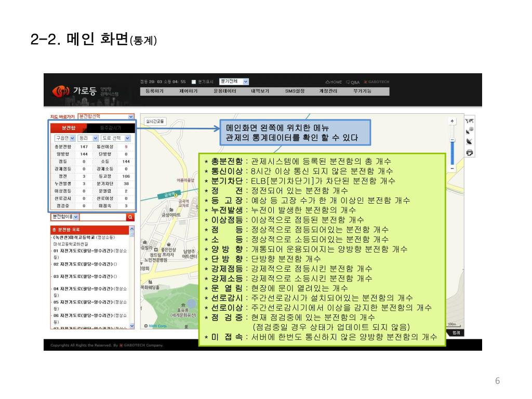Open the 분전함이름 search type dropdown
Viewport: 532px width, 399px height.
pos(65,217)
